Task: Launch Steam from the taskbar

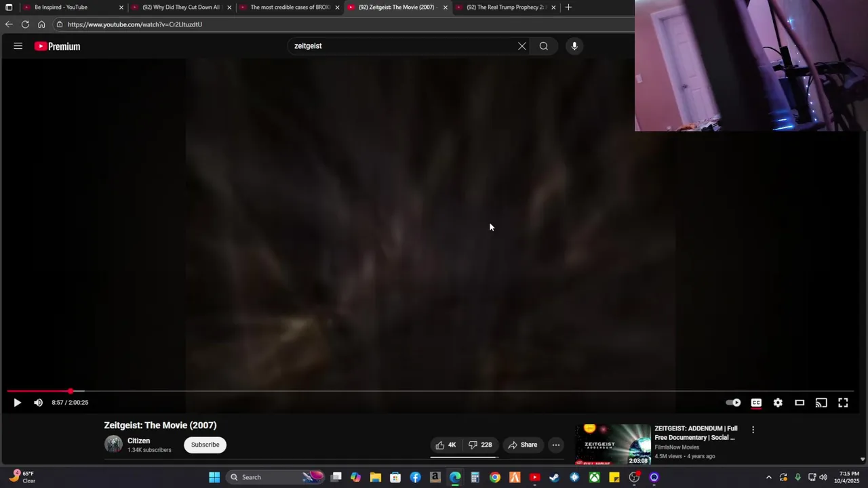Action: 554,477
